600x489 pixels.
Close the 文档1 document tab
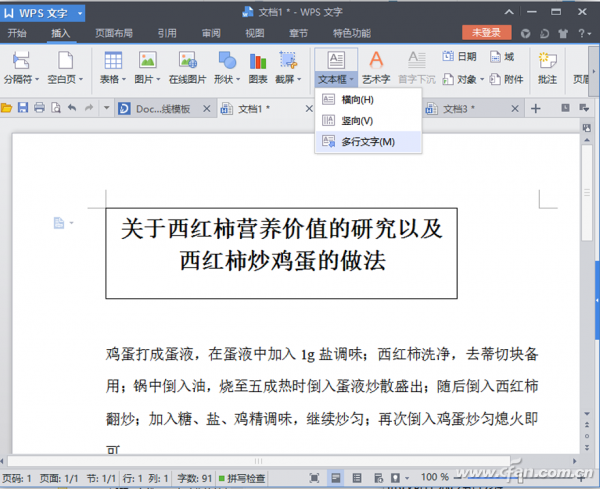pos(309,109)
